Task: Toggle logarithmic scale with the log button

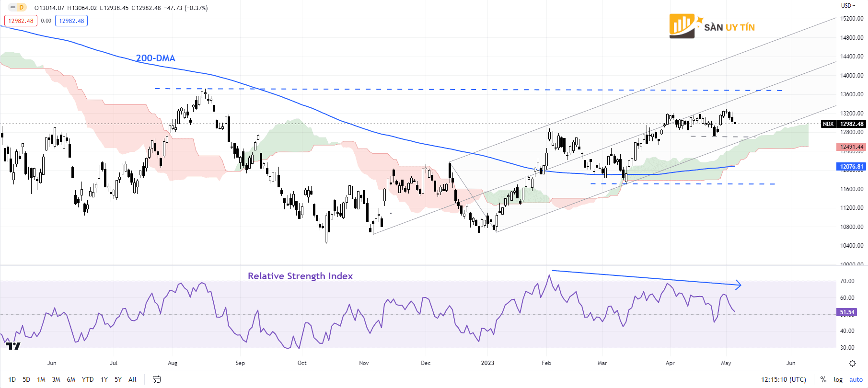Action: [838, 379]
